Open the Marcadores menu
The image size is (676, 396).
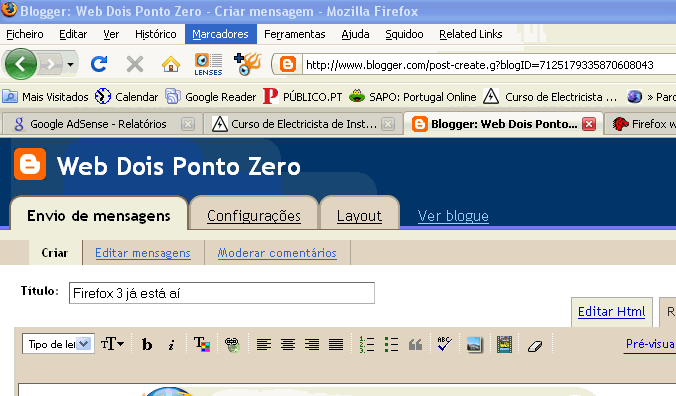tap(220, 34)
